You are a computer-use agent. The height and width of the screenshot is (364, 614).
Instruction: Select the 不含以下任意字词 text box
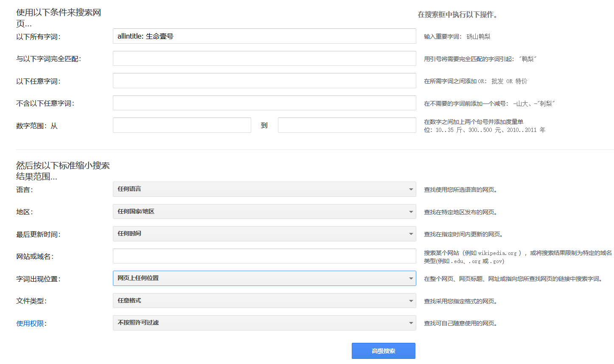point(264,103)
